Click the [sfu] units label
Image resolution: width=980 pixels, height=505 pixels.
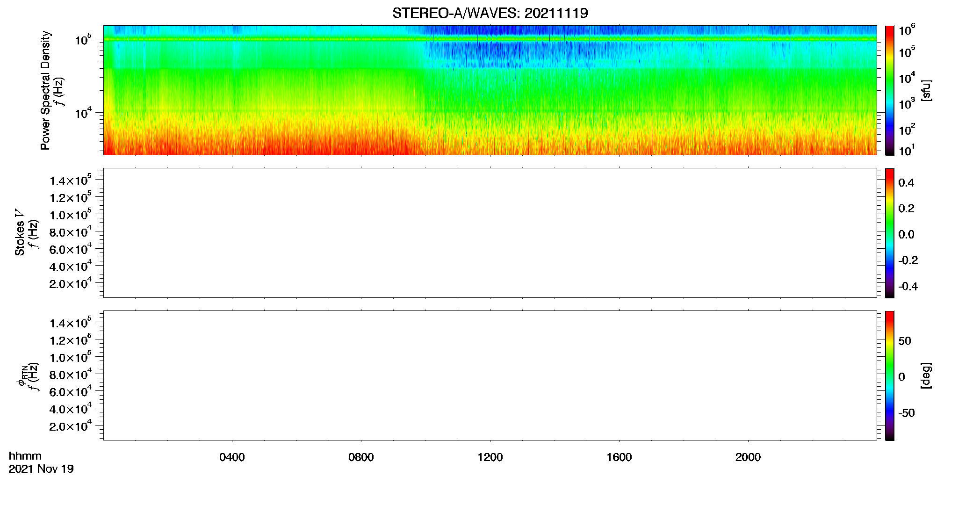click(926, 90)
